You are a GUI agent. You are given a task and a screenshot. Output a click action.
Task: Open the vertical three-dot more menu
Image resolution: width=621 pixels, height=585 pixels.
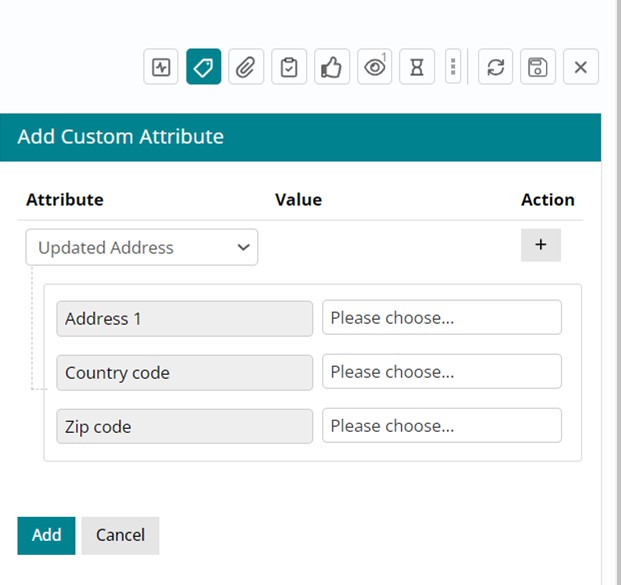[x=453, y=68]
